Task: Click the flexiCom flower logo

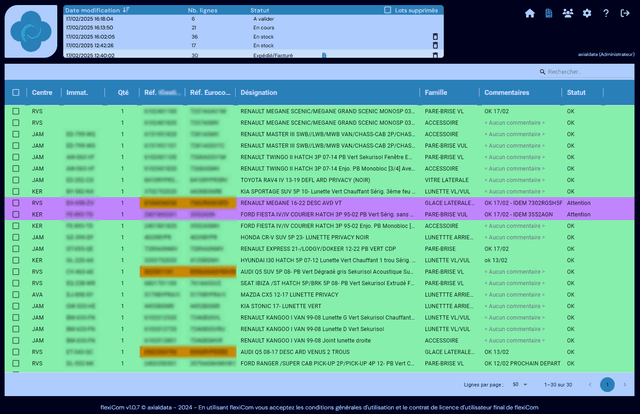Action: tap(31, 31)
